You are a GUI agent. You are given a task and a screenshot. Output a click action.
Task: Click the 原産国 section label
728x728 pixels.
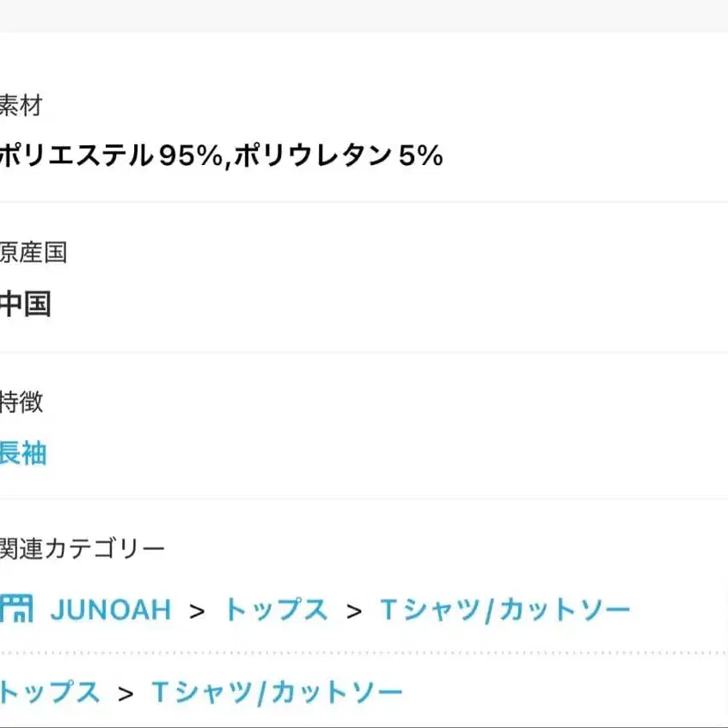pyautogui.click(x=33, y=253)
